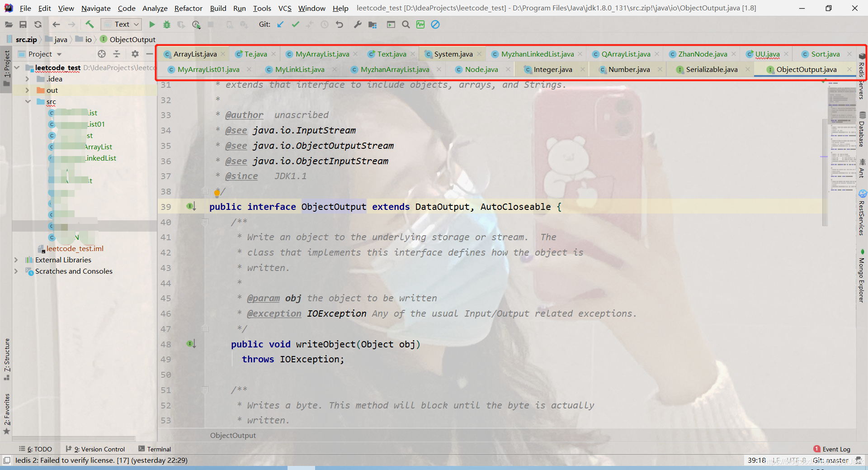Click the profiler run icon

tap(196, 24)
